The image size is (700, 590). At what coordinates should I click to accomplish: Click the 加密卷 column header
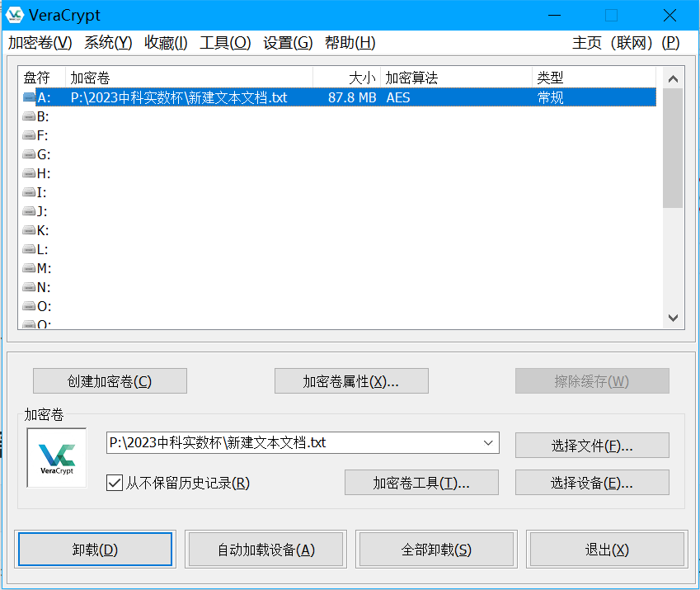(x=190, y=78)
